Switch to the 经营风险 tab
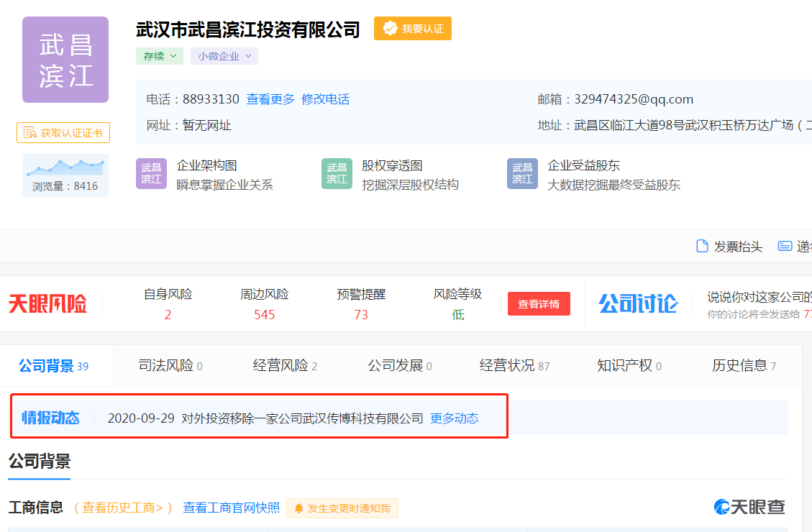812x532 pixels. click(x=285, y=366)
